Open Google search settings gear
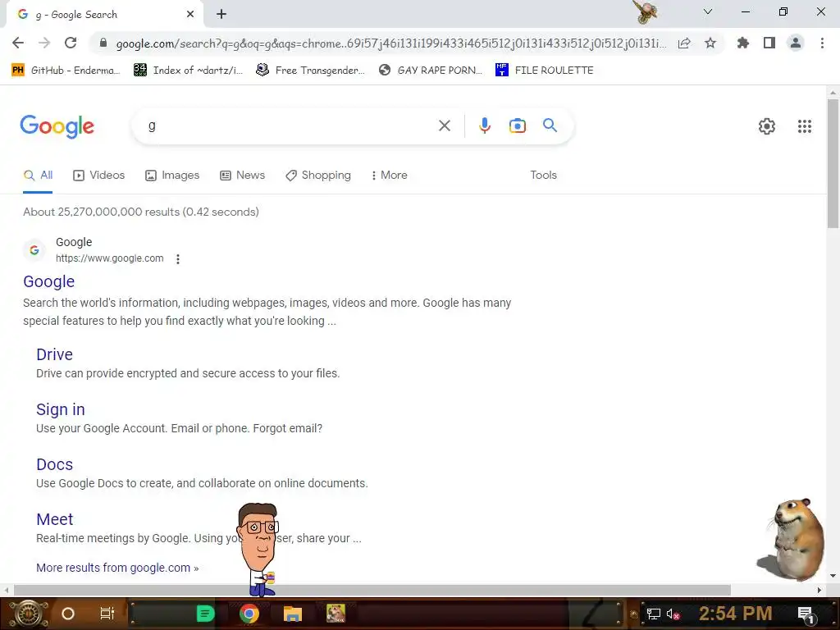 (767, 126)
